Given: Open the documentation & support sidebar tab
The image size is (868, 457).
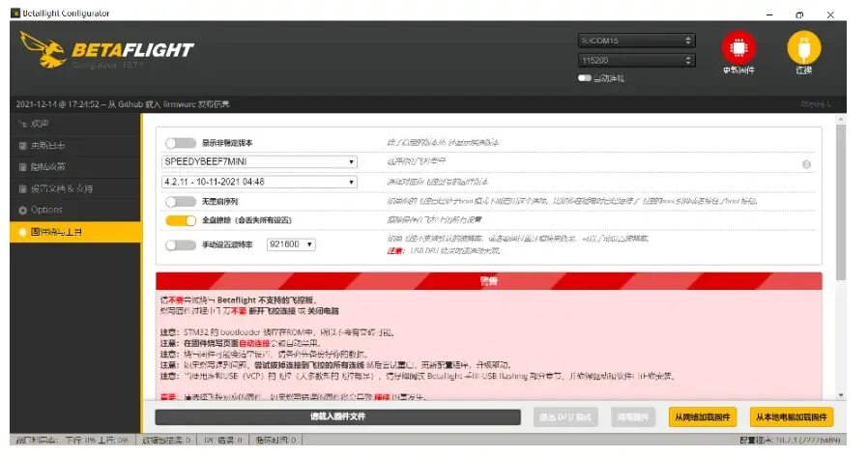Looking at the screenshot, I should coord(75,188).
